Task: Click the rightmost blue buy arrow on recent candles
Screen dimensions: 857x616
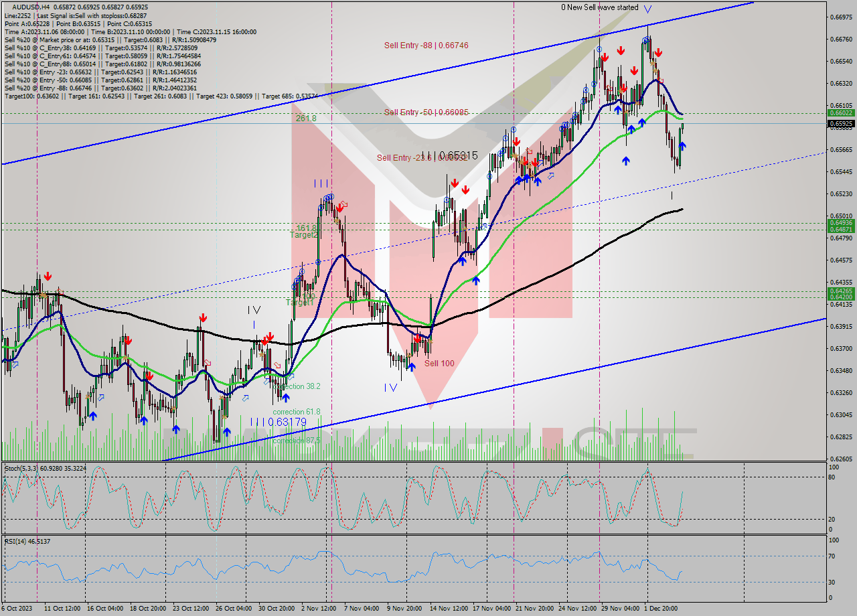Action: click(x=682, y=146)
